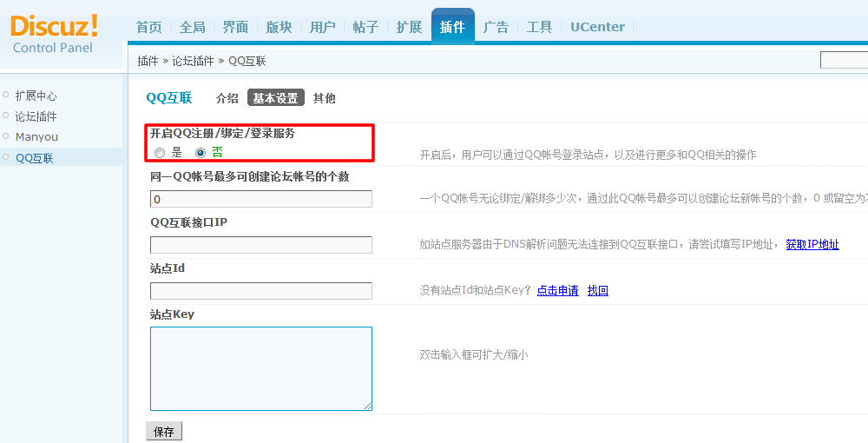Click the breadcrumb text 插件 » 论坛插件 » QQ互联
This screenshot has width=868, height=443.
201,61
